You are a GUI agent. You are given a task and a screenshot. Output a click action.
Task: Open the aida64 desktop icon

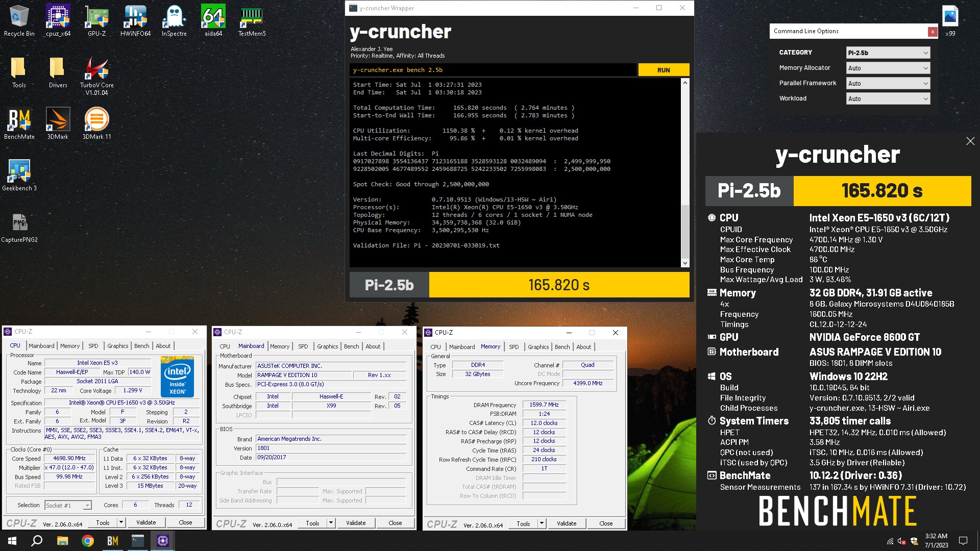tap(213, 20)
